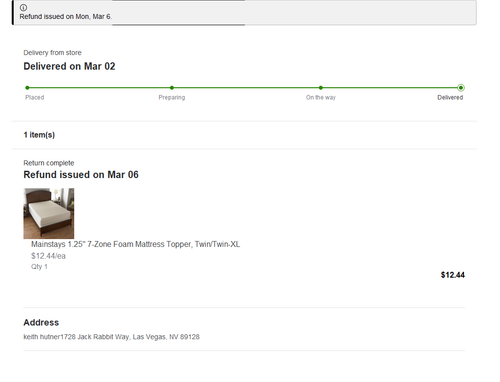Click the 'Delivered' status label
Viewport: 500px width, 382px height.
tap(450, 97)
